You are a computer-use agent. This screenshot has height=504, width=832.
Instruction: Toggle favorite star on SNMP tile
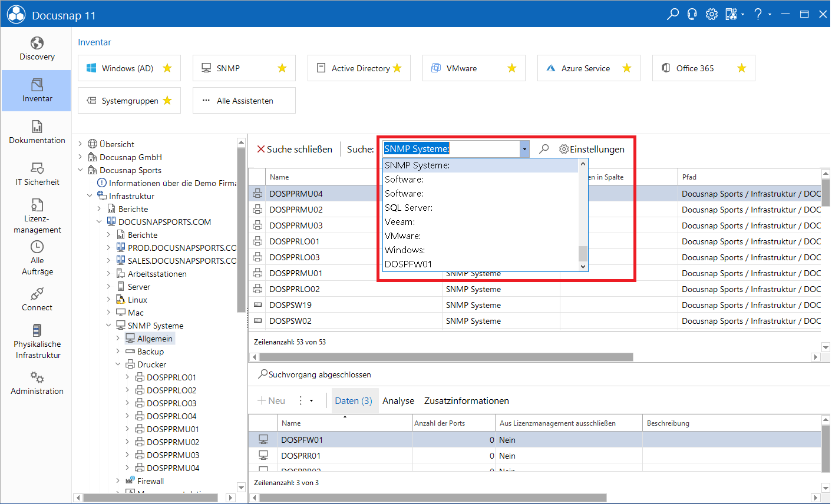(x=282, y=68)
